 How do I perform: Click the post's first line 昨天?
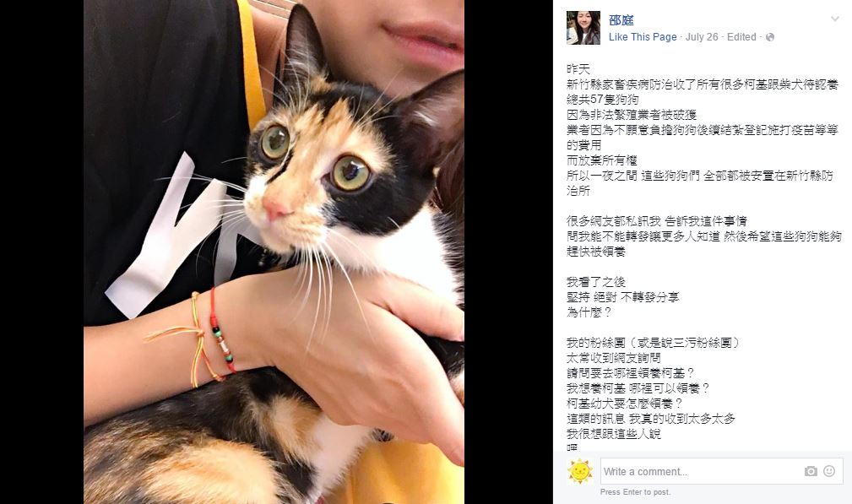(x=578, y=69)
